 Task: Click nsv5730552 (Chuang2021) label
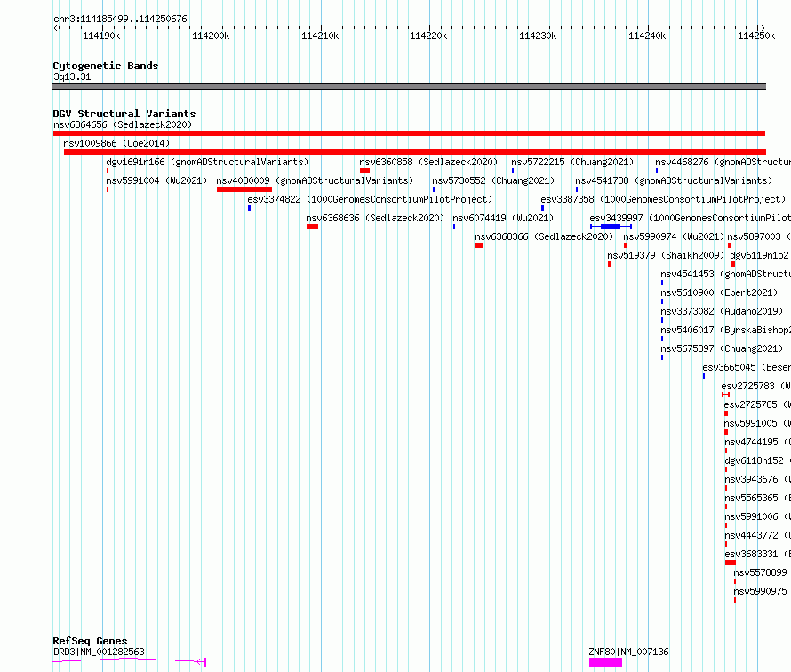493,180
